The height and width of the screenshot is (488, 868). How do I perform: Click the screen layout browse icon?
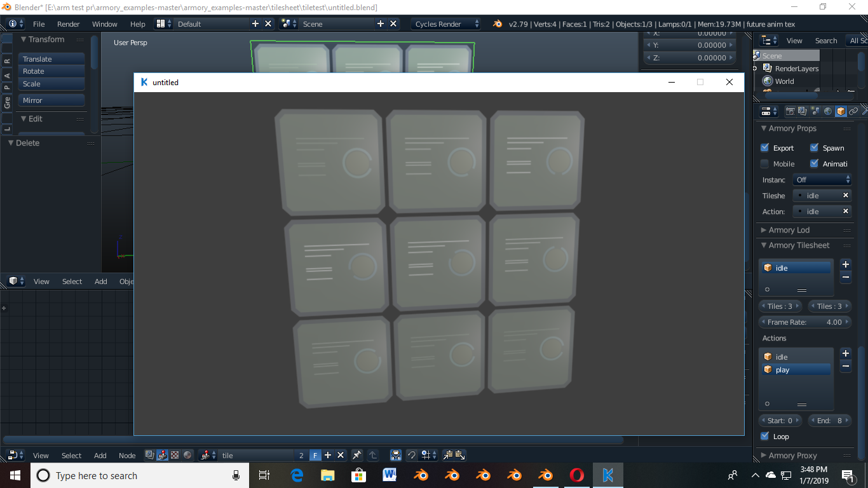(x=164, y=24)
